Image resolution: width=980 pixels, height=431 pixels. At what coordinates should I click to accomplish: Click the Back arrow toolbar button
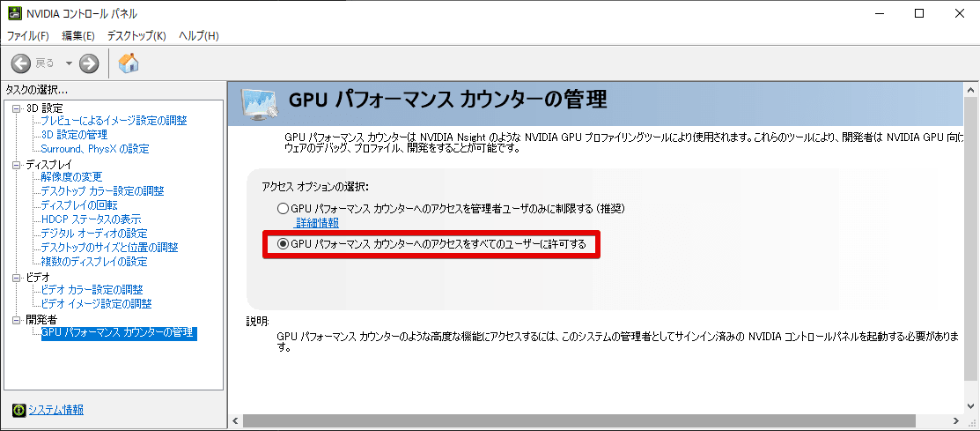tap(21, 63)
